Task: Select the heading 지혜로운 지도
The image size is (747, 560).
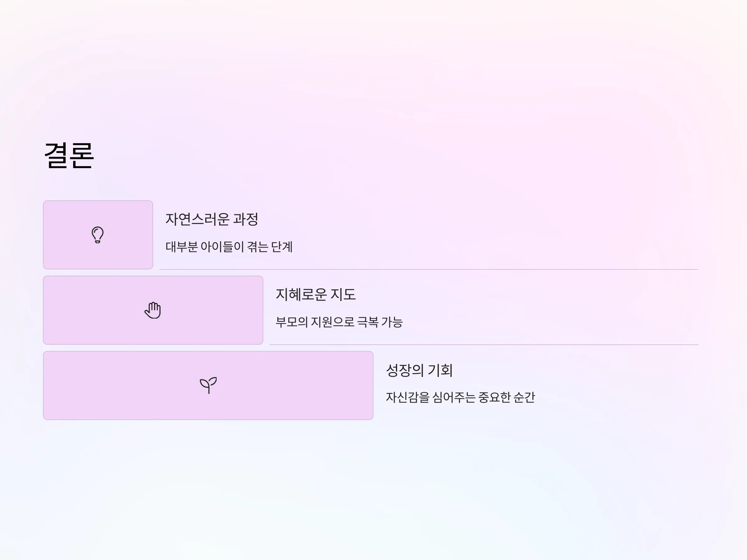Action: pos(316,294)
